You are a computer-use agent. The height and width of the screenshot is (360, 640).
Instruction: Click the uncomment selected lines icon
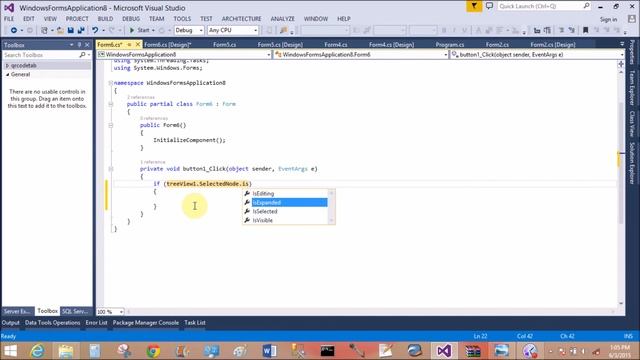(571, 30)
